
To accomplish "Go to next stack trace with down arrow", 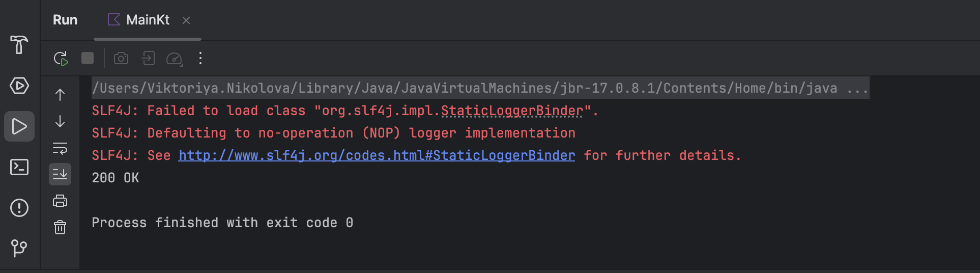I will pyautogui.click(x=60, y=121).
